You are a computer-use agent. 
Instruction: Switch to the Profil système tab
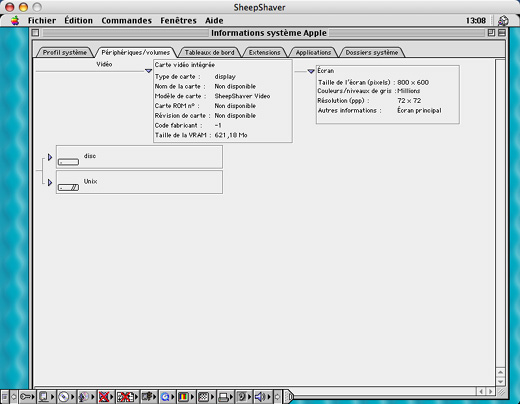tap(64, 52)
